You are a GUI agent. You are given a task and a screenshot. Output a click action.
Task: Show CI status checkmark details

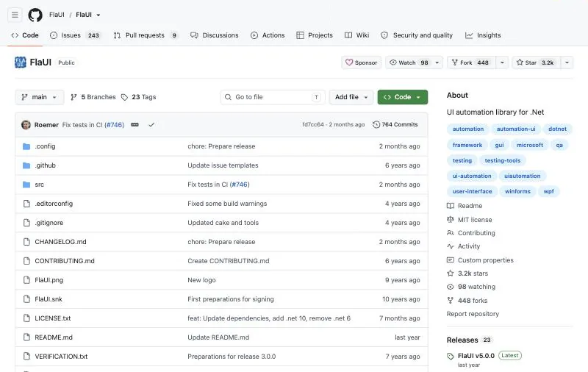[x=151, y=124]
